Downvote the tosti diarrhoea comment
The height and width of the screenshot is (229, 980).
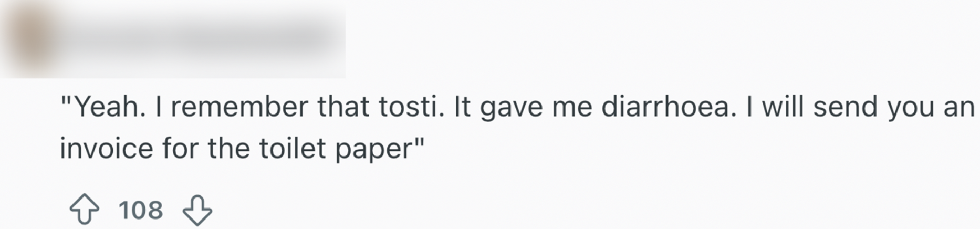click(x=197, y=210)
